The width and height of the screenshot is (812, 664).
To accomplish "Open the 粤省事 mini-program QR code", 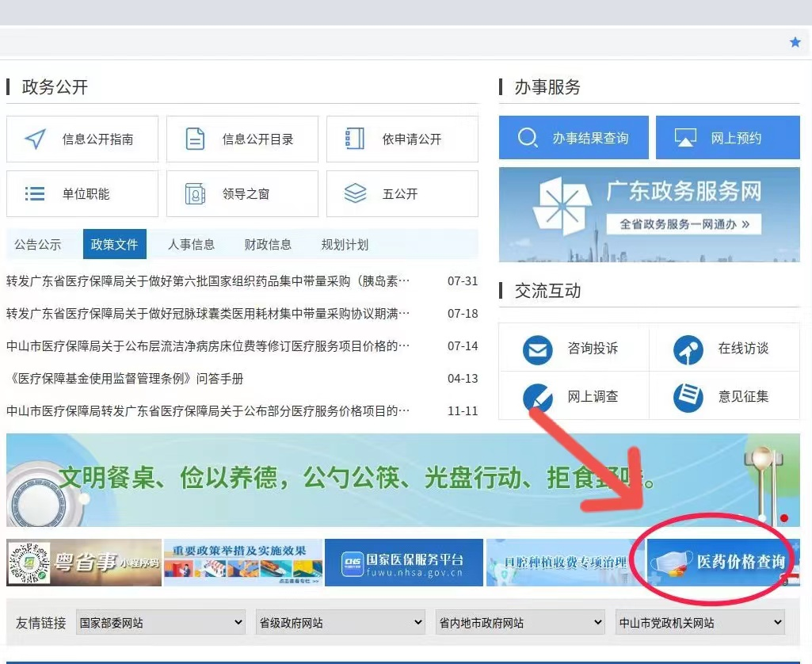I will [x=28, y=562].
